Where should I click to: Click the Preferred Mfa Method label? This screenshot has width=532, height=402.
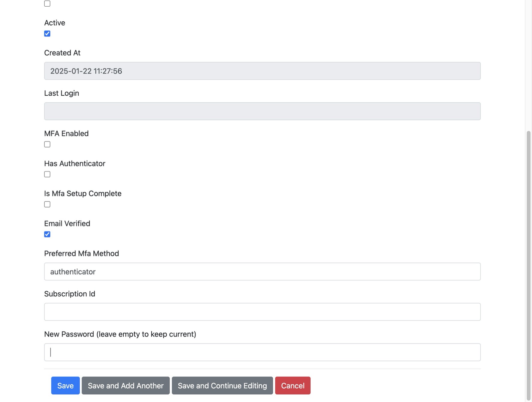click(81, 253)
